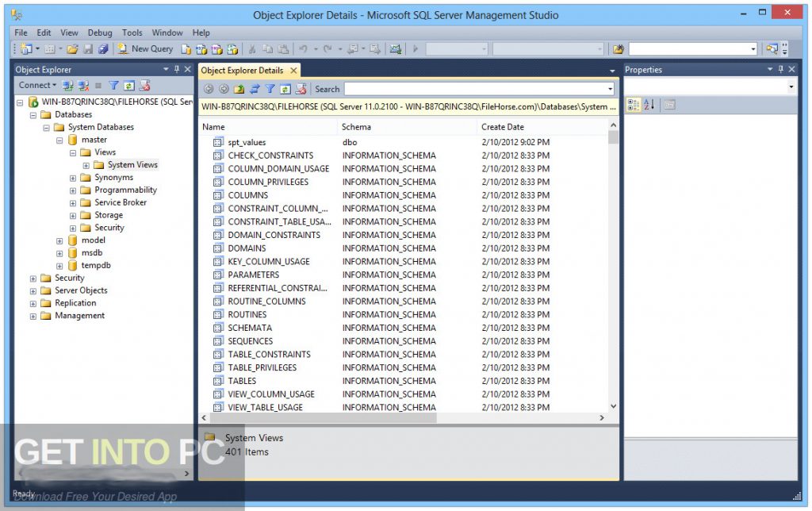The image size is (812, 511).
Task: Select the KEY_COLUMN_USAGE row
Action: coord(405,262)
